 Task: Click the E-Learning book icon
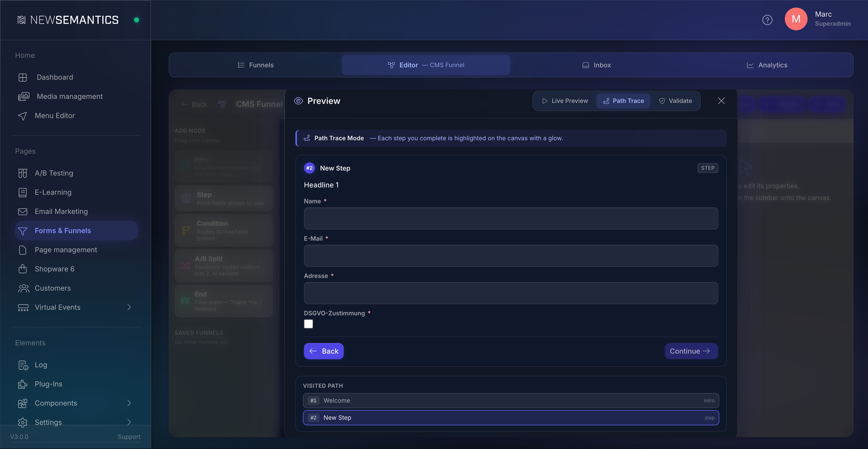[x=23, y=192]
